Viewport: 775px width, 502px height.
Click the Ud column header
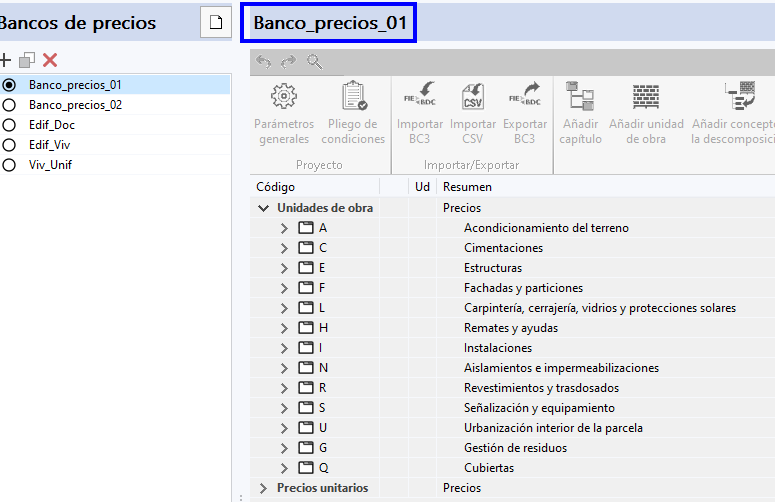pos(422,187)
